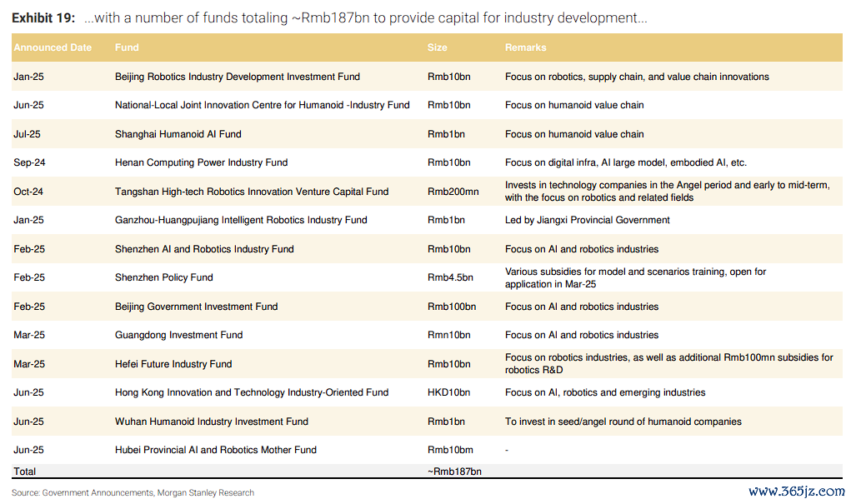The width and height of the screenshot is (851, 504).
Task: Click Led by Jiangxi Provincial Government remark
Action: (x=587, y=220)
